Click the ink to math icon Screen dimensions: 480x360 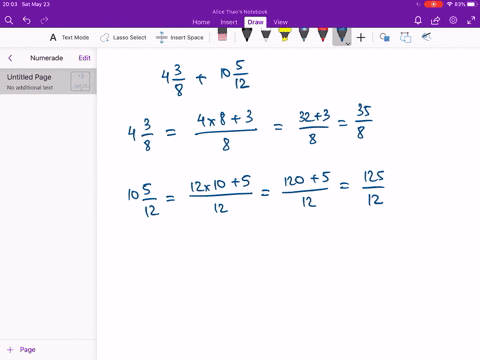point(426,37)
